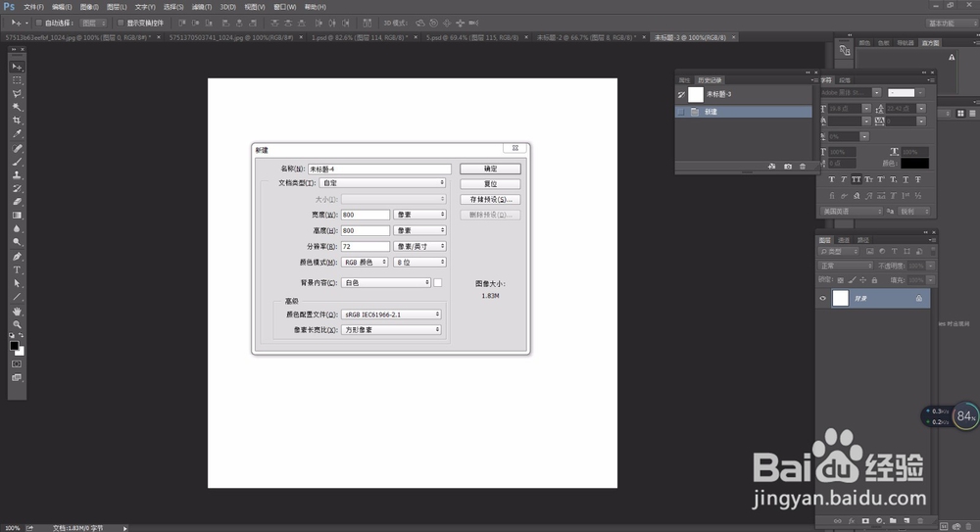
Task: Toggle lock all icon in Layers panel
Action: pyautogui.click(x=874, y=280)
